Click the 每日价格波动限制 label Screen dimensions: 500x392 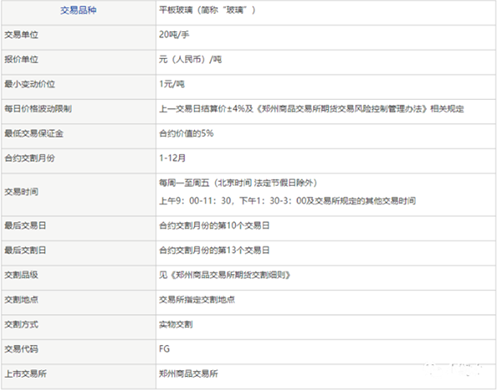coord(38,109)
